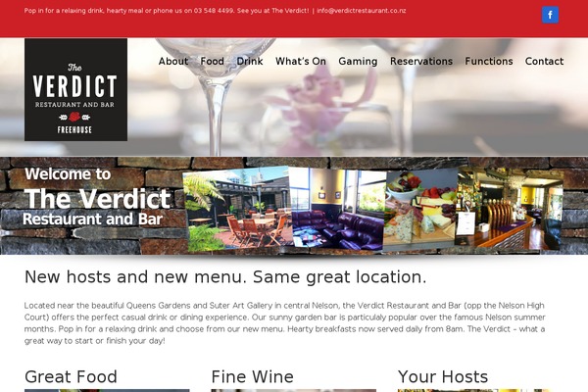Select Drink in the navigation bar
Screen dimensions: 588x392
point(250,61)
